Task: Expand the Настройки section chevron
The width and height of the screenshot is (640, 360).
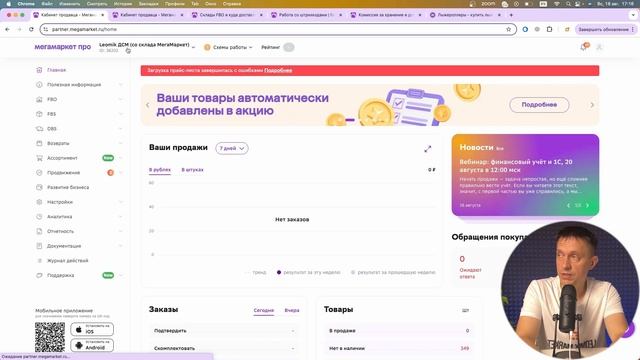Action: coord(120,202)
